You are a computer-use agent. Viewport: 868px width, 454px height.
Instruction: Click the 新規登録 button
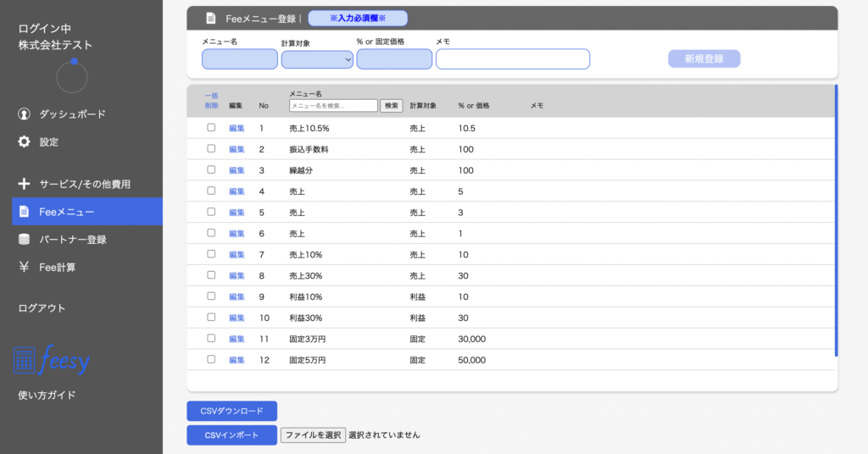tap(704, 58)
